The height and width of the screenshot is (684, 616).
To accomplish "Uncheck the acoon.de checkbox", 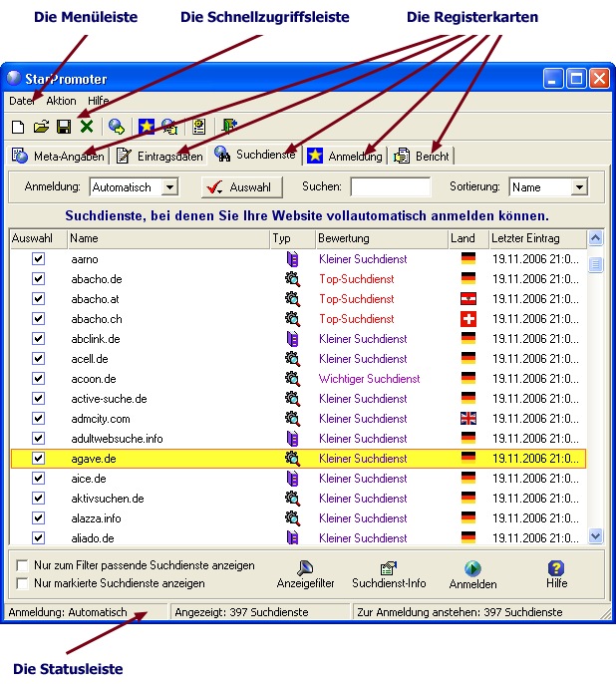I will tap(38, 378).
